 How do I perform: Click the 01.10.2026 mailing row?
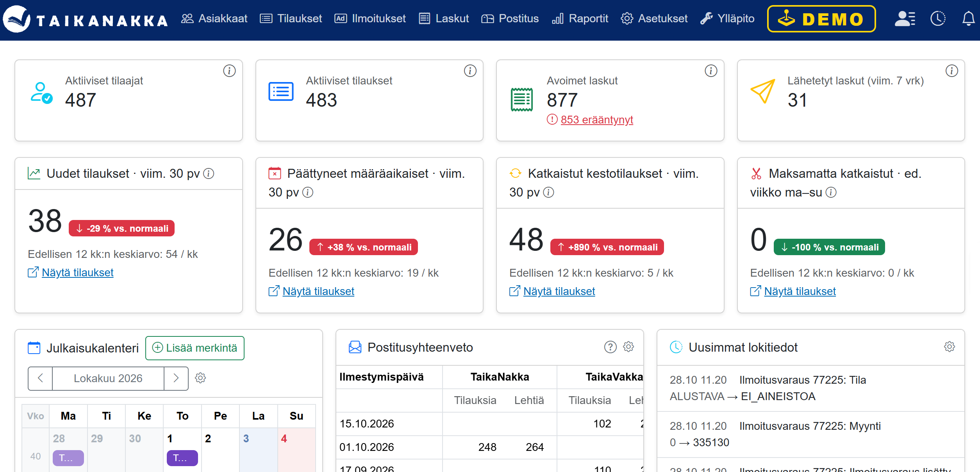click(490, 447)
